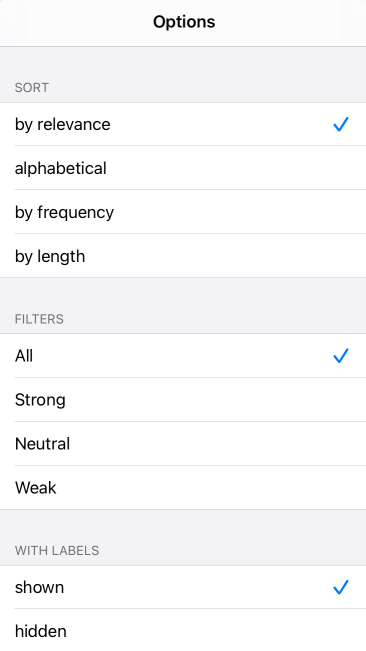Choose alphabetical sorting

tap(183, 168)
